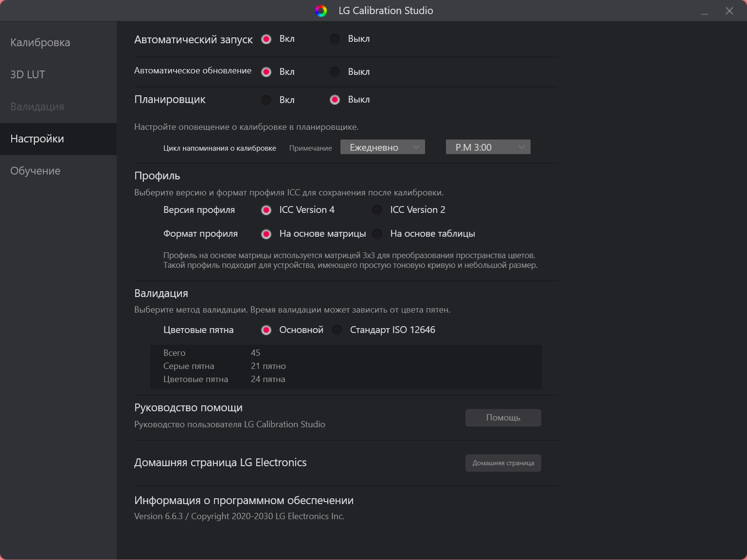Expand the Ежедневно reminder cycle dropdown
The width and height of the screenshot is (747, 560).
pyautogui.click(x=383, y=147)
